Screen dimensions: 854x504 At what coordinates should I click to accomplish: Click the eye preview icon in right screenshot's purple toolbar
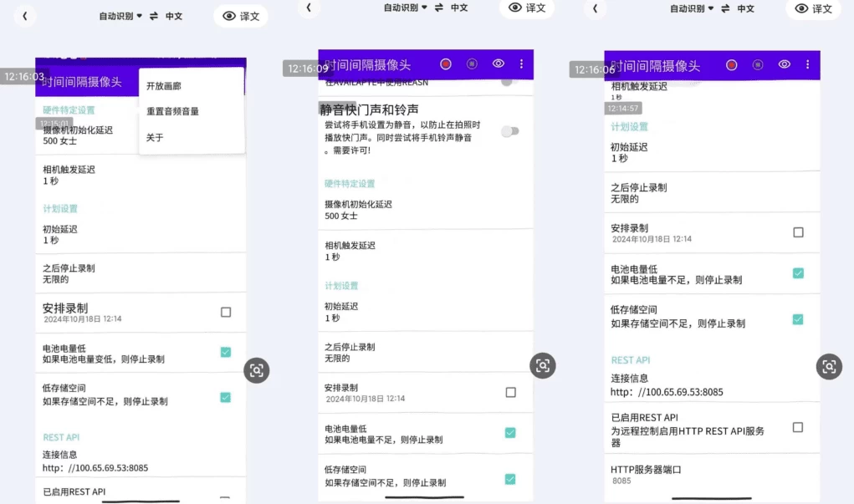785,64
